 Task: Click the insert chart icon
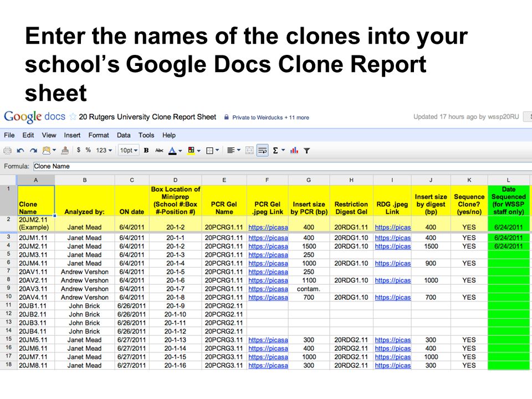click(x=294, y=150)
